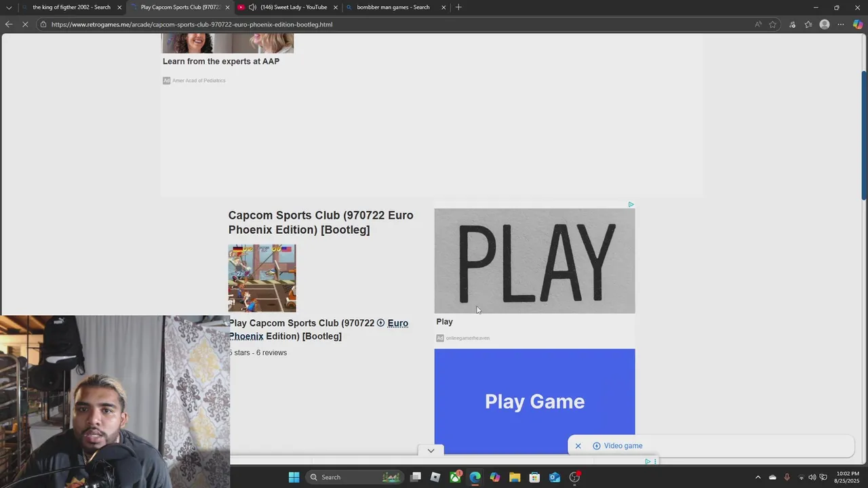Click the AdChoices icon above PLAY ad
The image size is (868, 488).
(x=631, y=204)
